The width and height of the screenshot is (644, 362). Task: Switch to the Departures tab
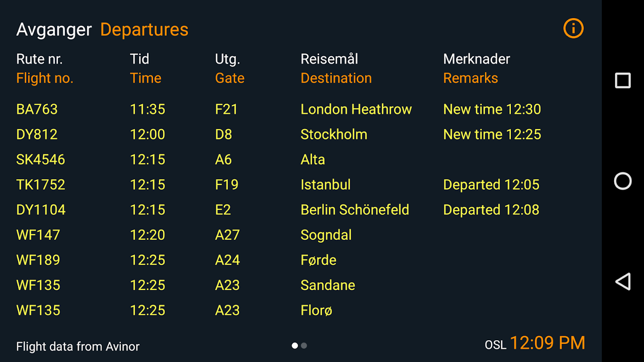(144, 30)
